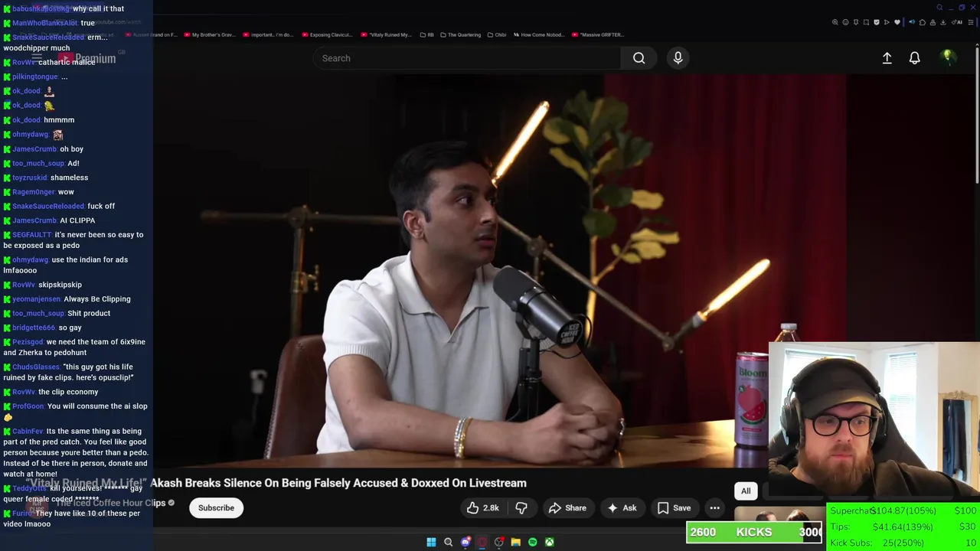The height and width of the screenshot is (551, 980).
Task: Open File Explorer from the taskbar
Action: click(516, 542)
